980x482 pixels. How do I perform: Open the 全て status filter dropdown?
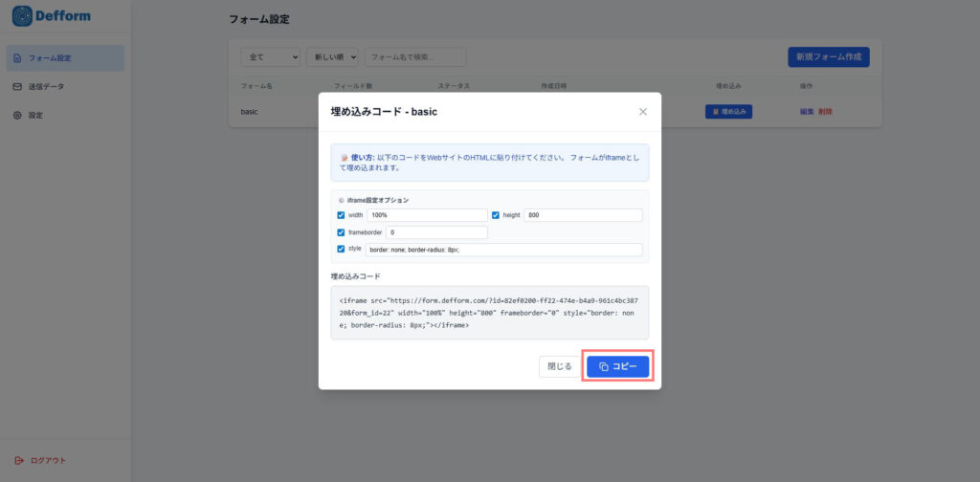(x=270, y=57)
